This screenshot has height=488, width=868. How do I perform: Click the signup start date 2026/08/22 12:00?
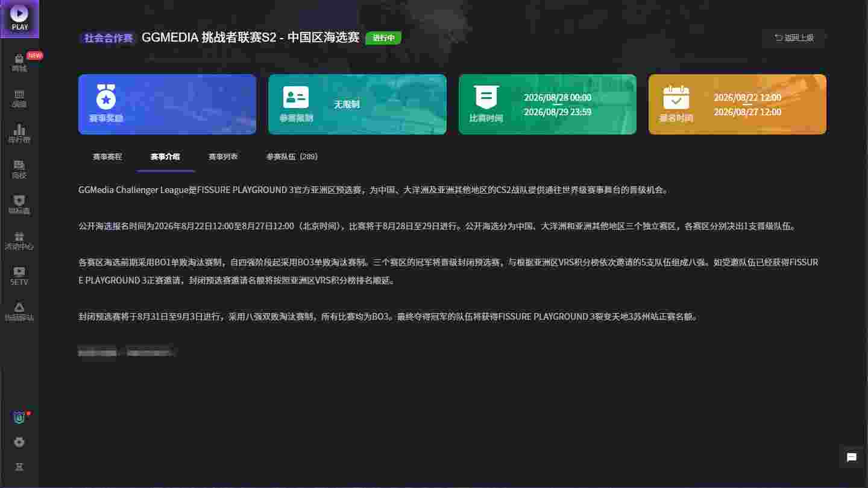click(747, 98)
